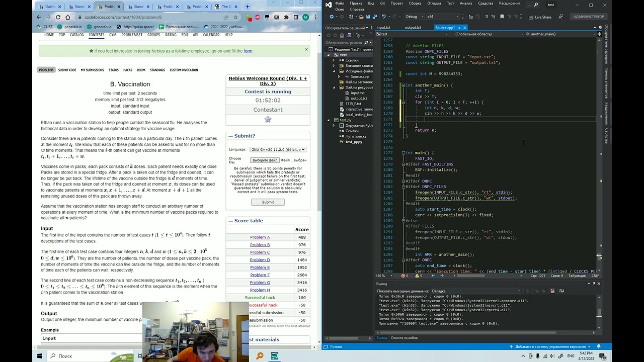This screenshot has width=644, height=362.
Task: Click the ENG language indicator in system tray
Action: (571, 356)
